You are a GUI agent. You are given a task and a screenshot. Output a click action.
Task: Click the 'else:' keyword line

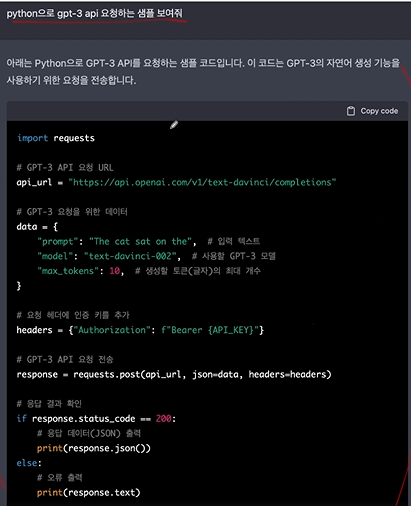(29, 463)
